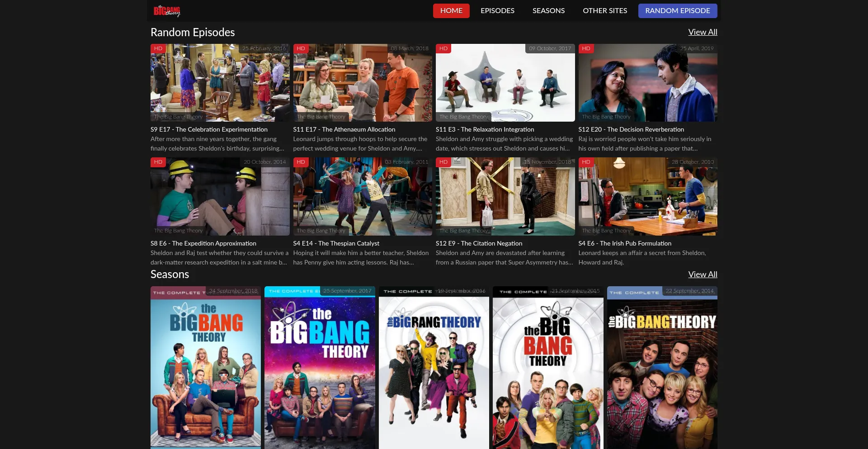Open The Expedition Approximation episode thumbnail

tap(220, 197)
